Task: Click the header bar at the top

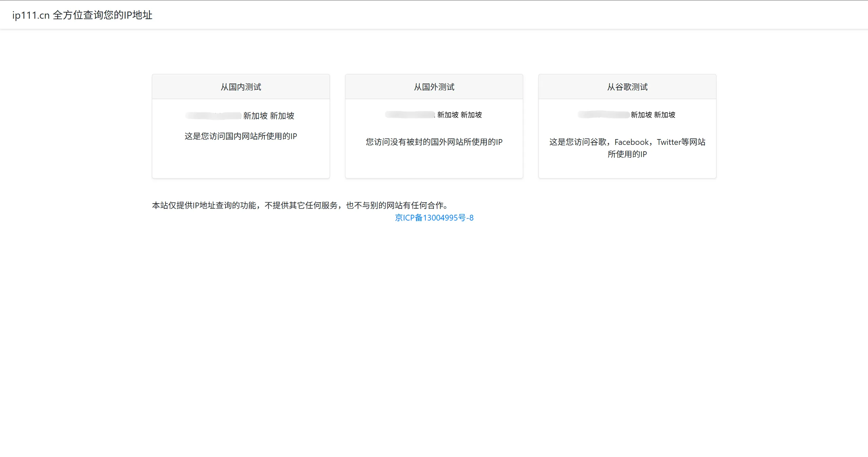Action: click(434, 14)
